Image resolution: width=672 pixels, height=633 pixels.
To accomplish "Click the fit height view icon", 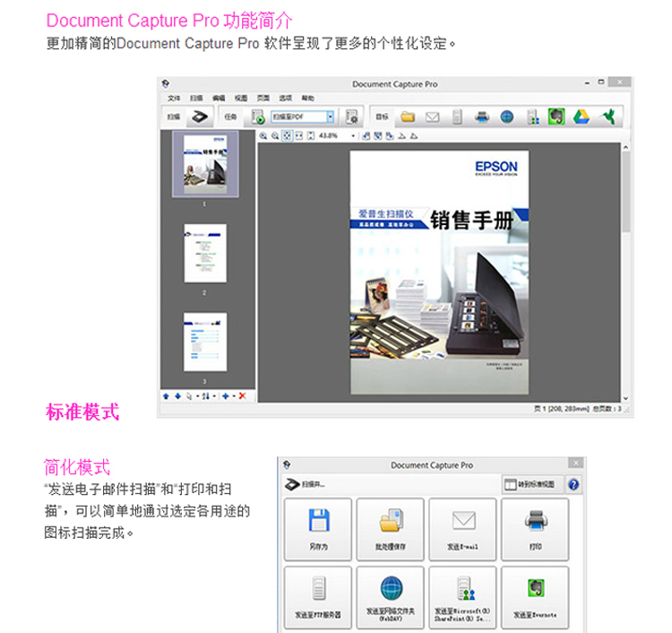I will (311, 136).
